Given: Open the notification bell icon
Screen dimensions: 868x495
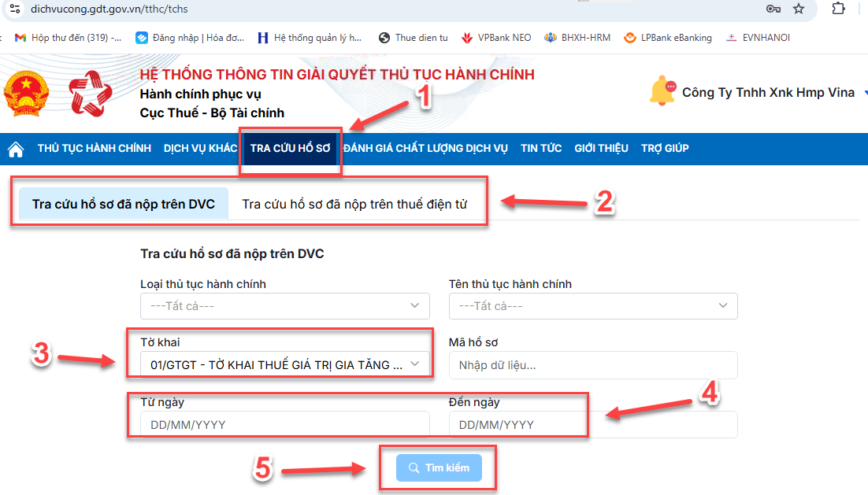Looking at the screenshot, I should coord(662,92).
